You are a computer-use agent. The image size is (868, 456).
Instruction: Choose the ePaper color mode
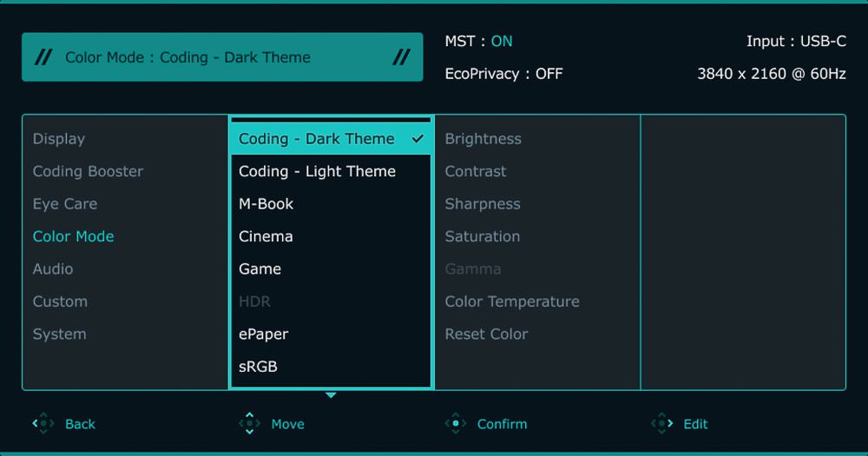[x=264, y=334]
